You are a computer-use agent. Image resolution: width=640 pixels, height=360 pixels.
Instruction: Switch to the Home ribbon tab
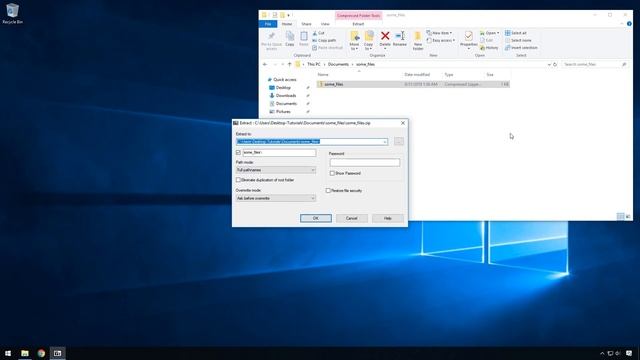tap(287, 24)
